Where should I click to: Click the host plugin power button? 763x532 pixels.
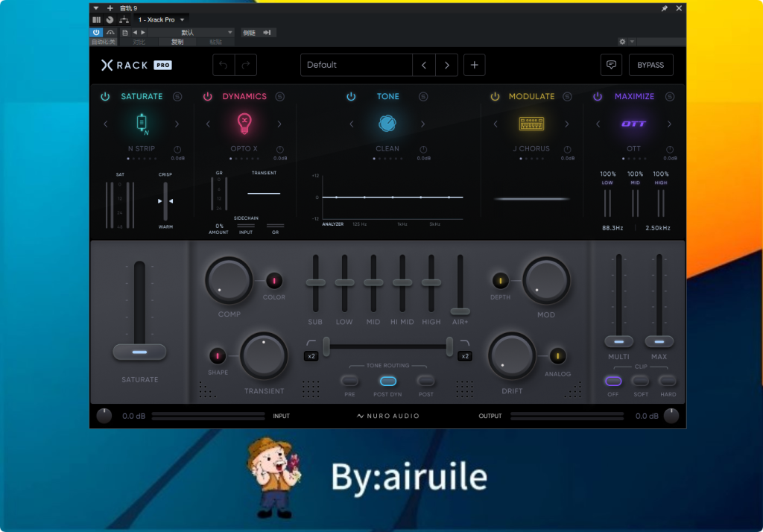click(x=96, y=32)
